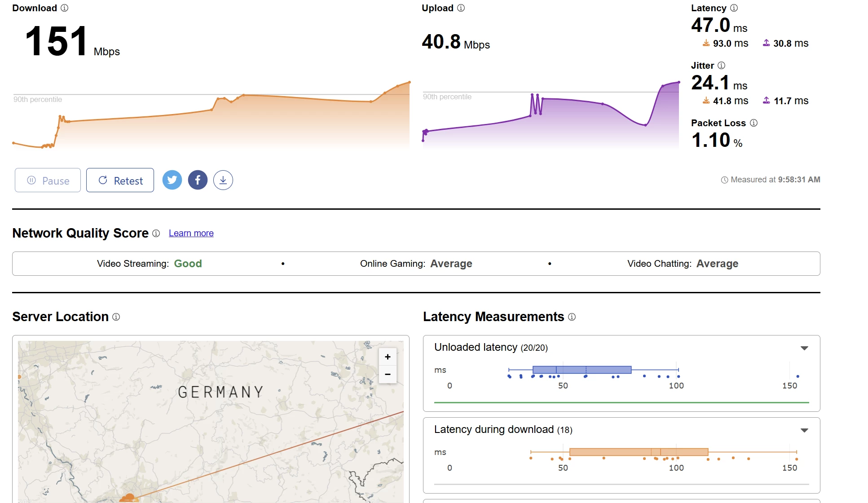Click the Latency Measurements info icon

572,317
